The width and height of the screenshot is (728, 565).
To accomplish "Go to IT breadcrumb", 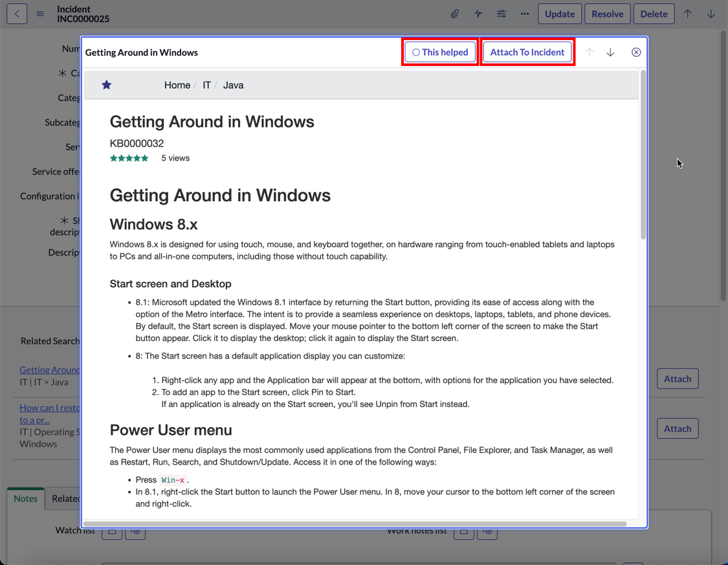I will (206, 85).
